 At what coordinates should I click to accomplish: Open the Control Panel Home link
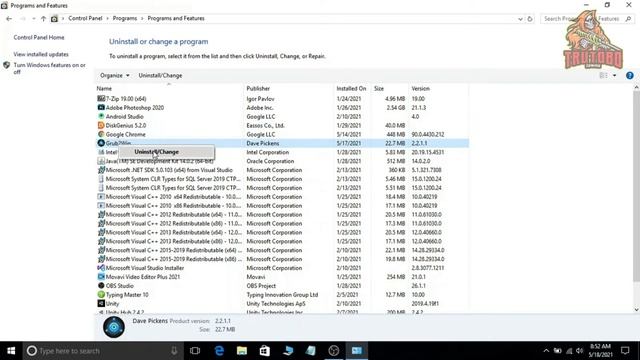tap(39, 37)
